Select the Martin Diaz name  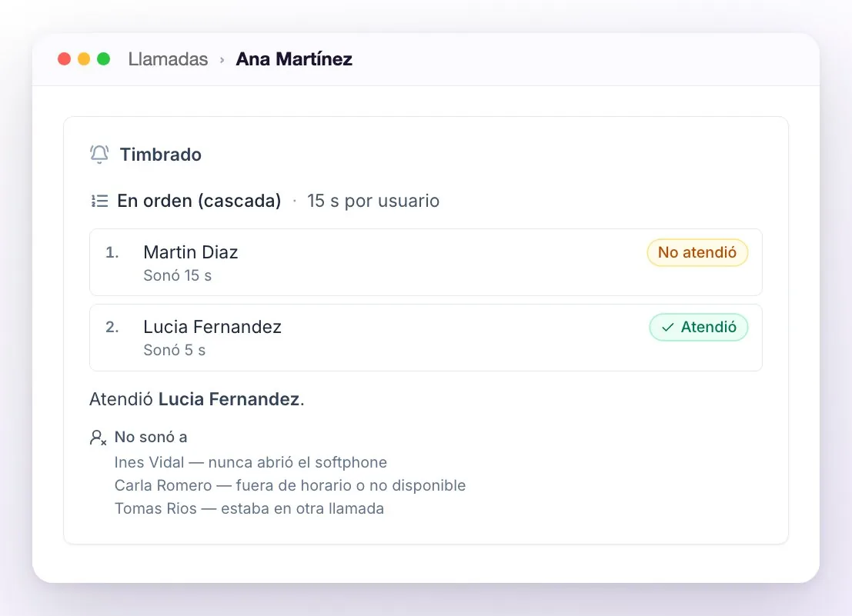click(191, 252)
